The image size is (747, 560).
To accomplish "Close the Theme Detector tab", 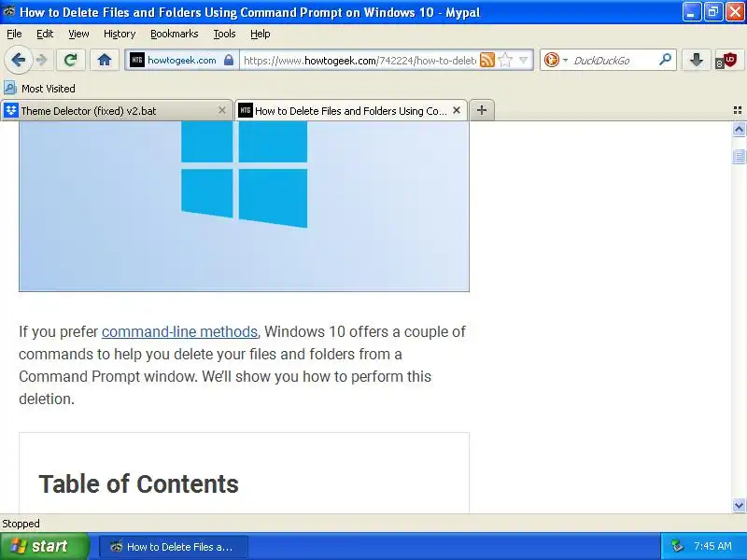I will [x=222, y=110].
